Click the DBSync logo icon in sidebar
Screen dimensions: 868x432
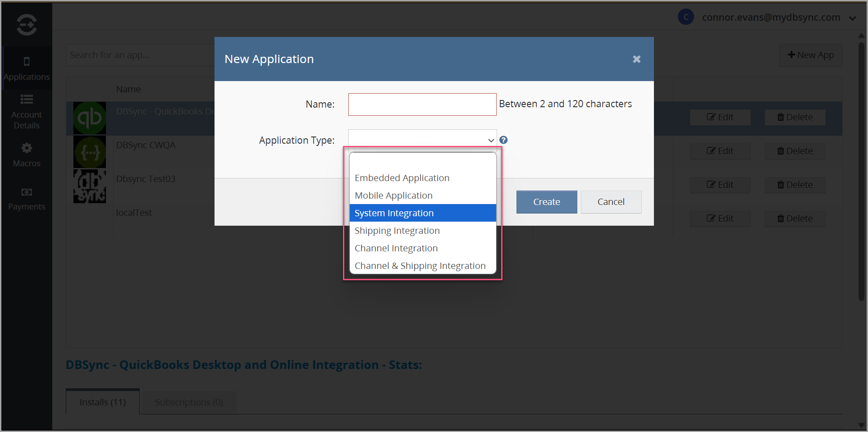point(27,24)
